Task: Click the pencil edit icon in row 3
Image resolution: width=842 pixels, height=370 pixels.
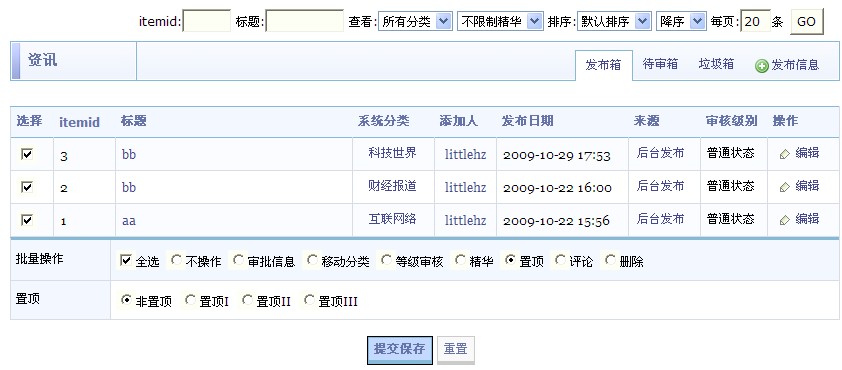Action: coord(785,154)
